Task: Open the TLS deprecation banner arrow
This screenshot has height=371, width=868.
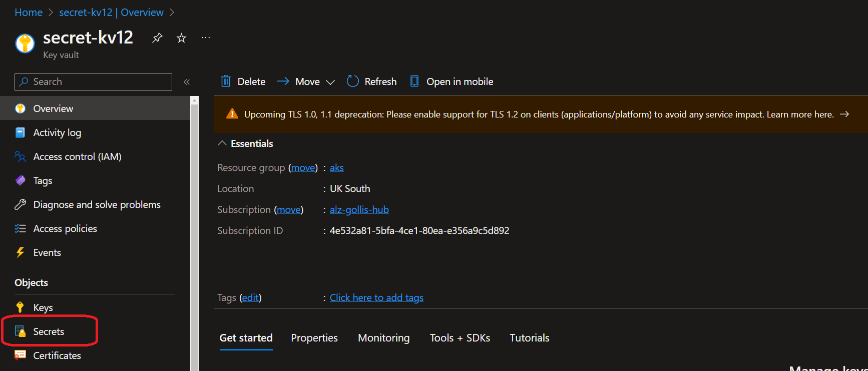Action: (x=844, y=114)
